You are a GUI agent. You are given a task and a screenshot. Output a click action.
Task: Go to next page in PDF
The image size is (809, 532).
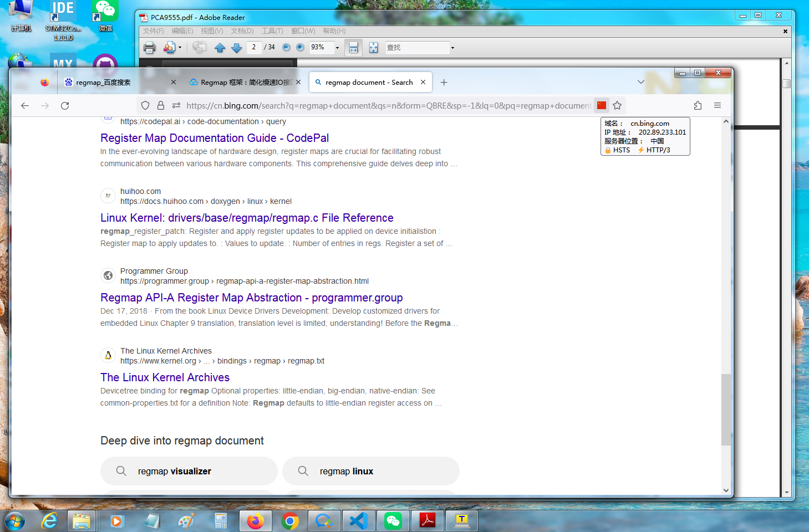coord(237,48)
